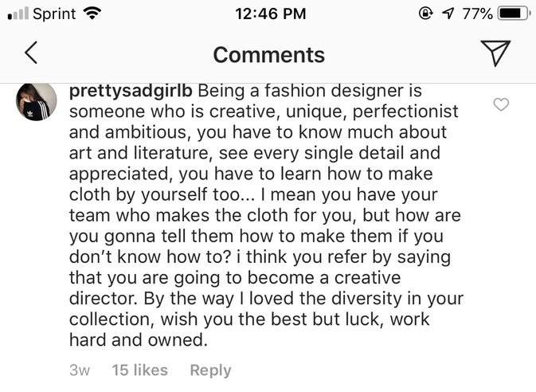536x392 pixels.
Task: Open prettysadgirlb's profile picture
Action: coord(37,101)
